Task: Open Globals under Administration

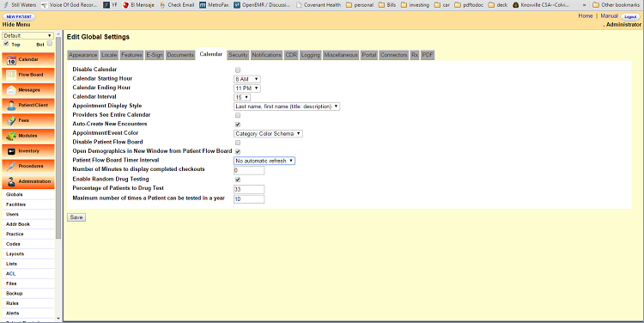Action: pos(15,194)
